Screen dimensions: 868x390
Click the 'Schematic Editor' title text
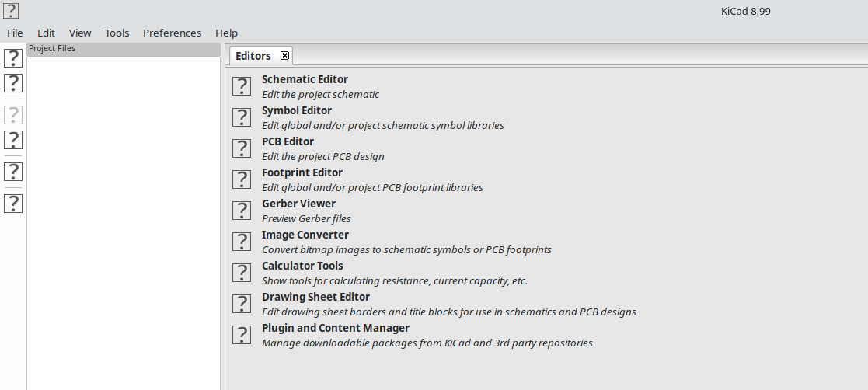click(x=305, y=79)
